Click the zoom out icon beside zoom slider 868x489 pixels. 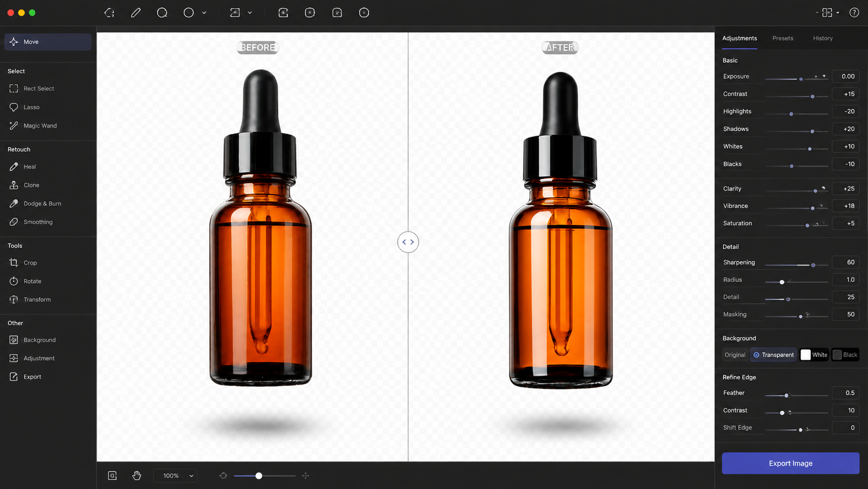223,475
